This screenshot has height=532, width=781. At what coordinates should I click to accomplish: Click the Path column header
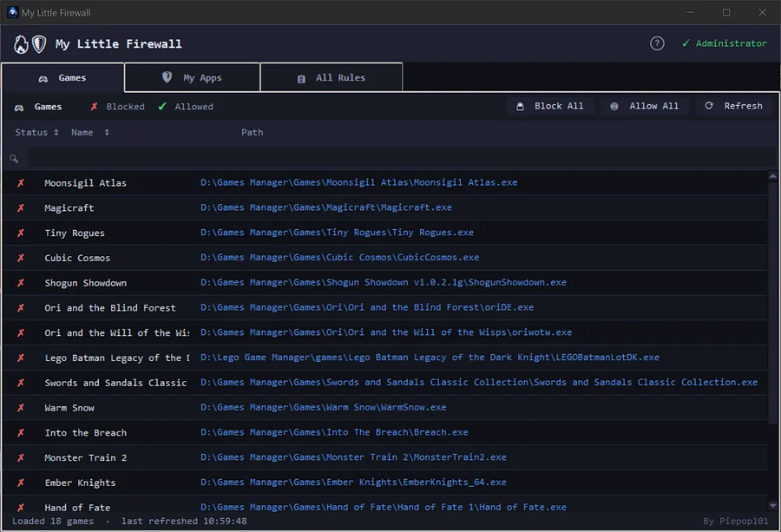[252, 133]
